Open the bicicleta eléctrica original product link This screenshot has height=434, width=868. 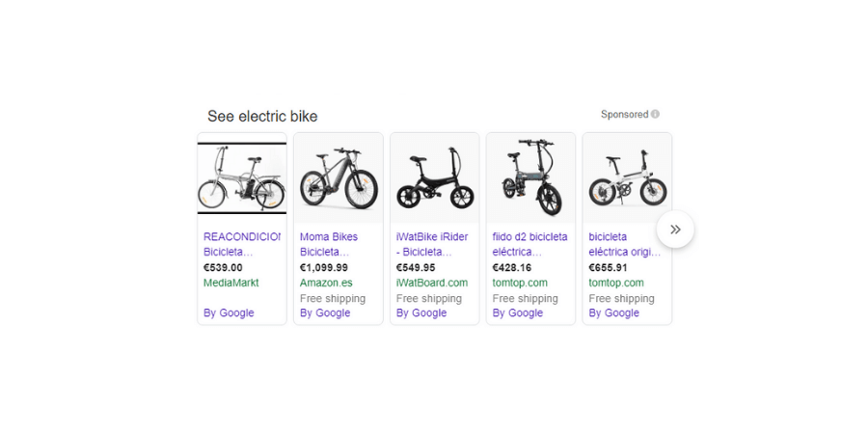tap(624, 244)
